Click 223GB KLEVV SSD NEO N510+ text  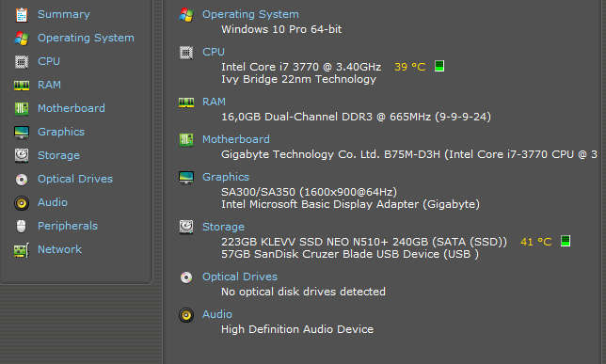(x=363, y=242)
